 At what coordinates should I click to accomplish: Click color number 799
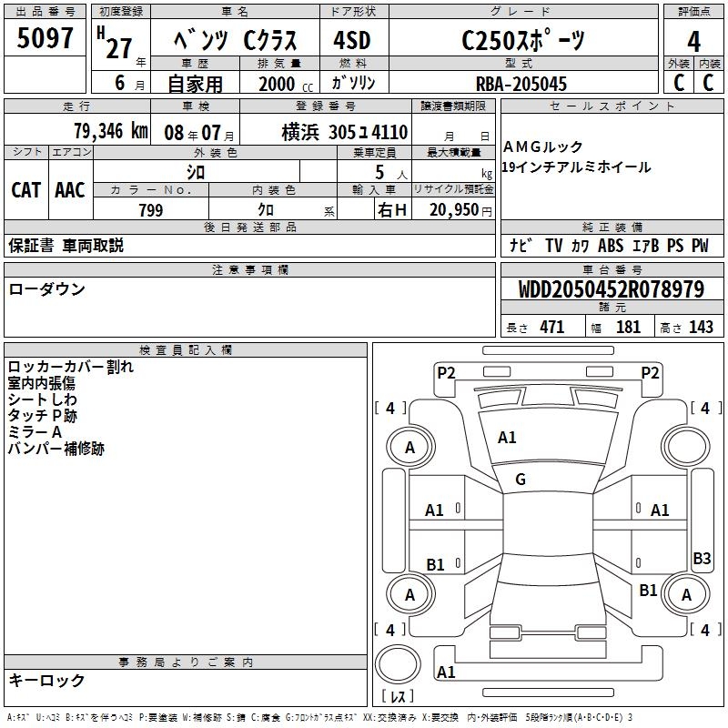pyautogui.click(x=151, y=210)
